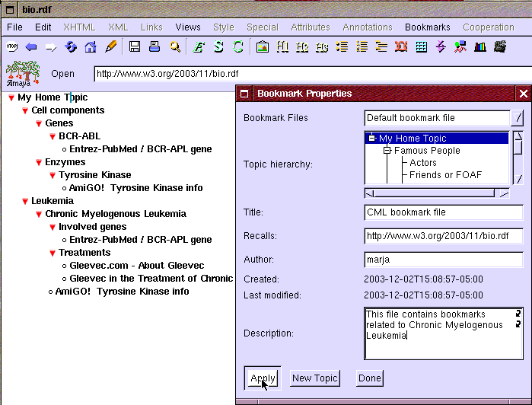The height and width of the screenshot is (405, 532).
Task: Insert heading level 1 H1 icon
Action: pyautogui.click(x=282, y=47)
